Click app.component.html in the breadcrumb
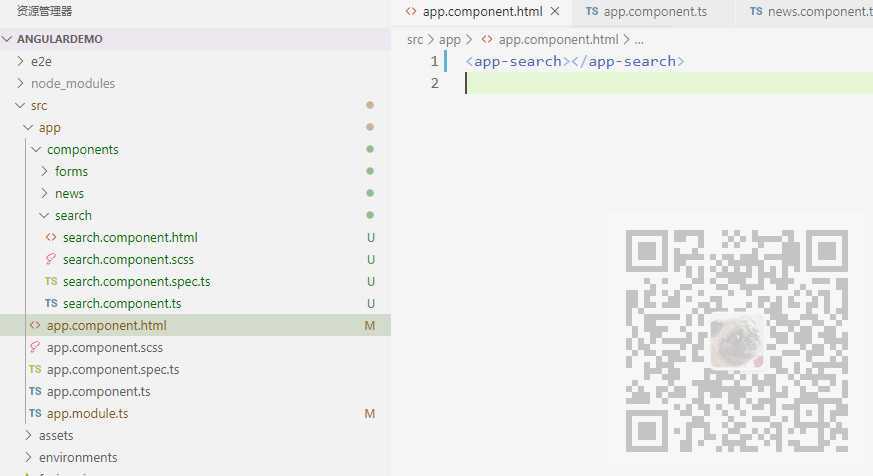Screen dimensions: 873x476 pos(558,40)
